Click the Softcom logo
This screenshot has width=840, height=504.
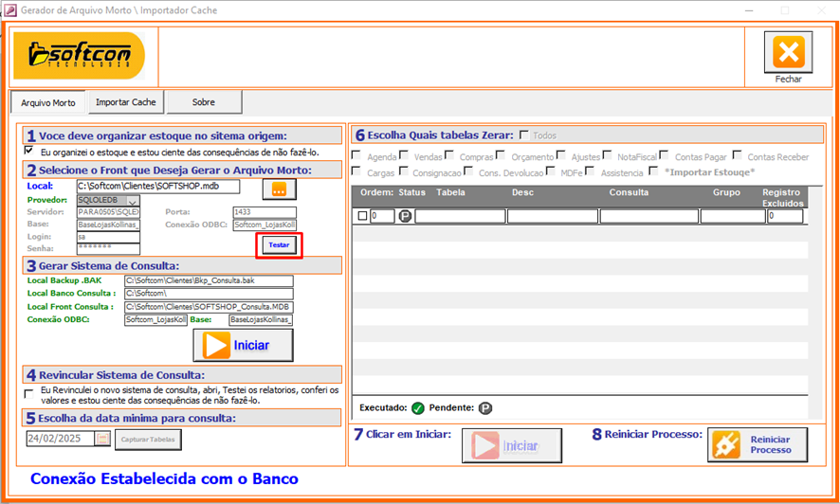click(x=79, y=56)
